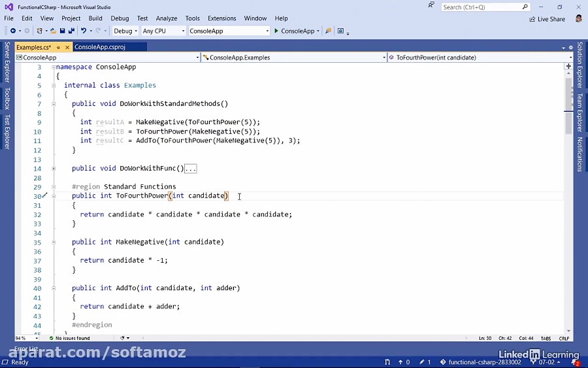This screenshot has width=588, height=368.
Task: Click the feedback icon left of search box
Action: 431,5
